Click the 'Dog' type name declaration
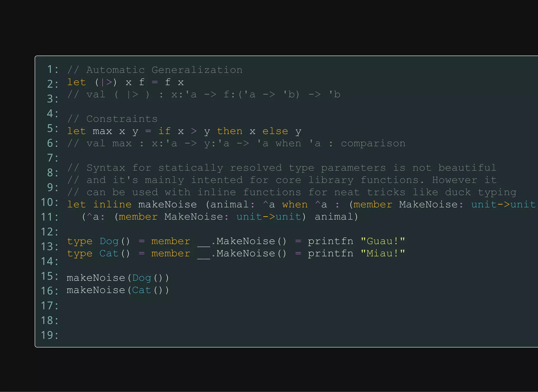Image resolution: width=538 pixels, height=392 pixels. [109, 241]
